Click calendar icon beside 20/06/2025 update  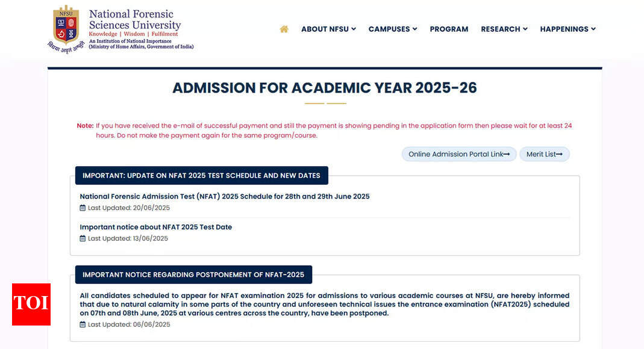pyautogui.click(x=83, y=208)
